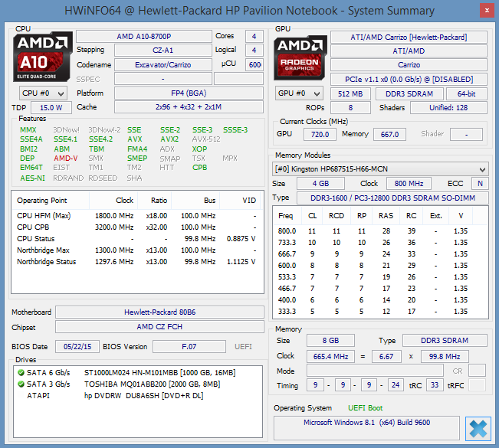The image size is (499, 448).
Task: Open the CPU #0 selector dropdown
Action: (43, 93)
